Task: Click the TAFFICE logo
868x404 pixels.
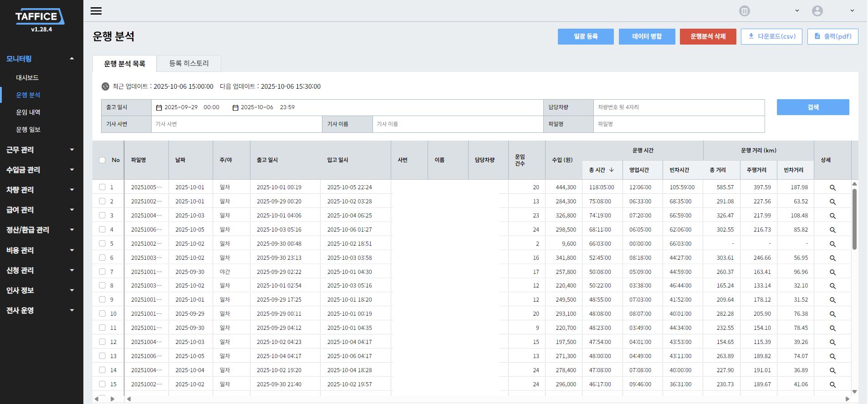Action: [40, 17]
